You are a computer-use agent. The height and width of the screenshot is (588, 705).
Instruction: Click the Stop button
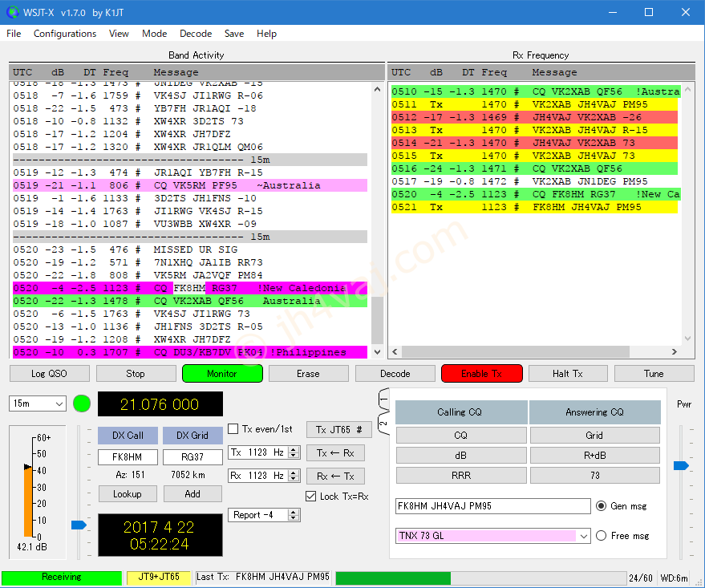point(136,374)
